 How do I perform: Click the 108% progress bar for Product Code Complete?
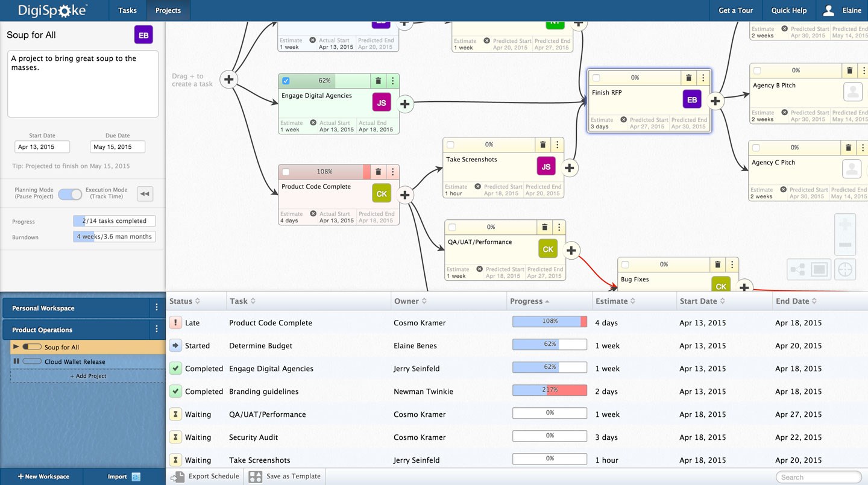[x=549, y=322]
